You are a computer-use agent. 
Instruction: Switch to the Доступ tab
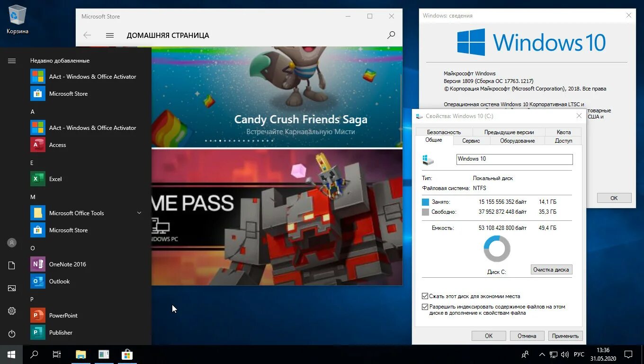563,141
